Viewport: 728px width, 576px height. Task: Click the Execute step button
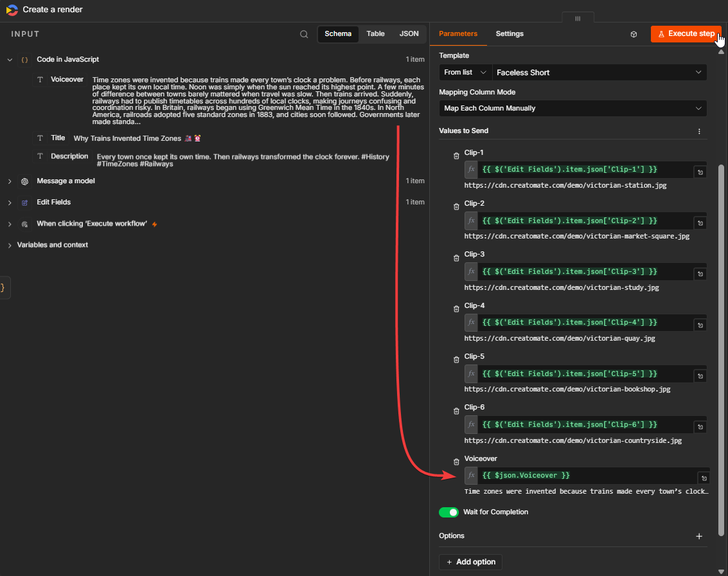coord(686,34)
